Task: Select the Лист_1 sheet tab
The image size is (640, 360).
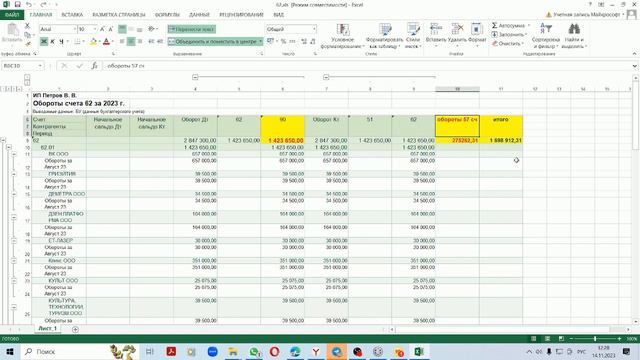Action: (x=47, y=329)
